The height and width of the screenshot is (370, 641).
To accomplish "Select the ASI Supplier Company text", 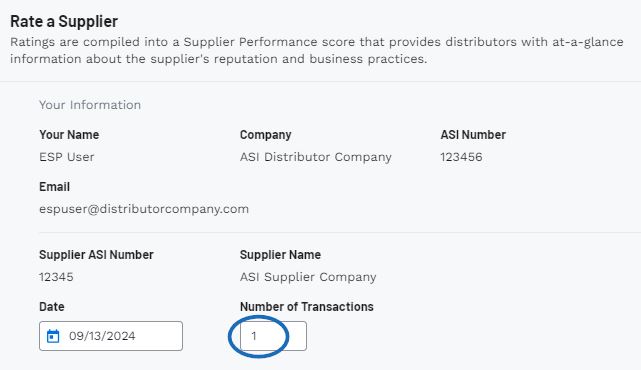I will [308, 277].
